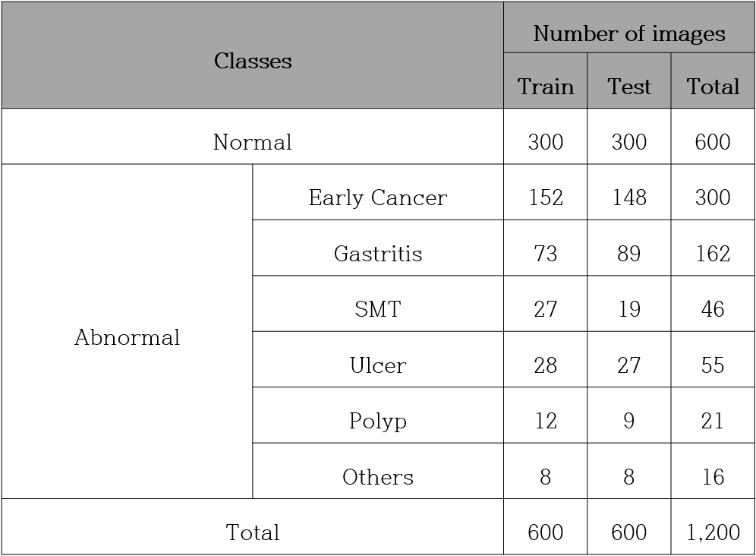Click the SMT total value 46
The width and height of the screenshot is (756, 556).
[x=713, y=304]
